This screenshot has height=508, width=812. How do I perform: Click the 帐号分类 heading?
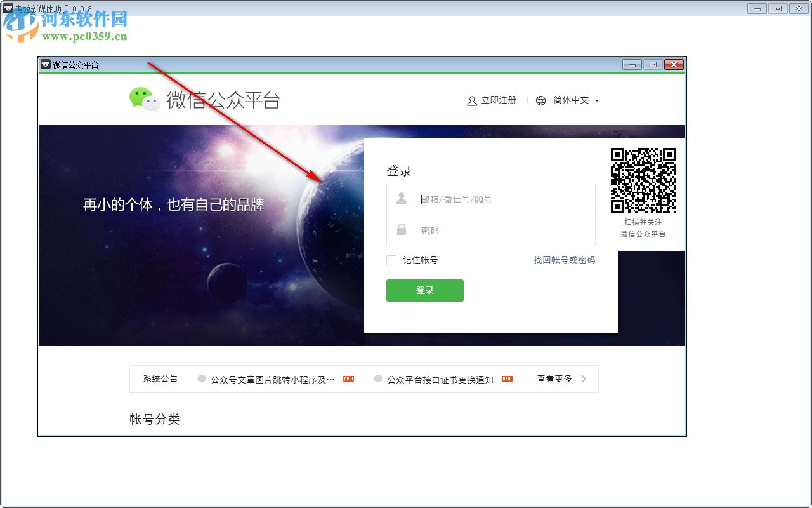155,419
